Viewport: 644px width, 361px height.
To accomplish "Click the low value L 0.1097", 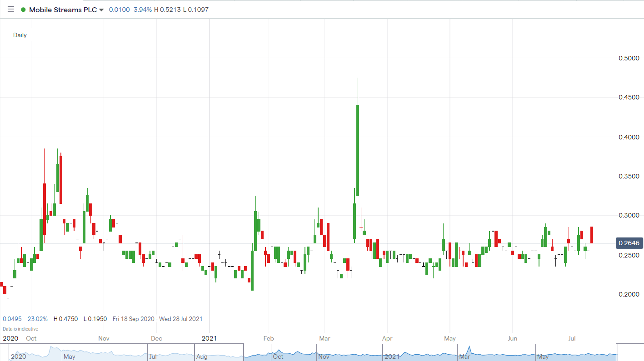I will [196, 9].
